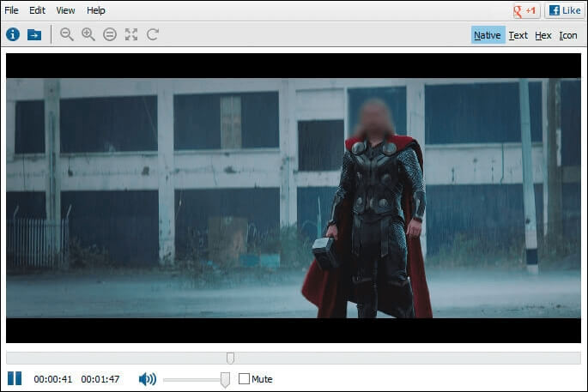The width and height of the screenshot is (588, 392).
Task: Rotate with the circular arrow icon
Action: 153,34
